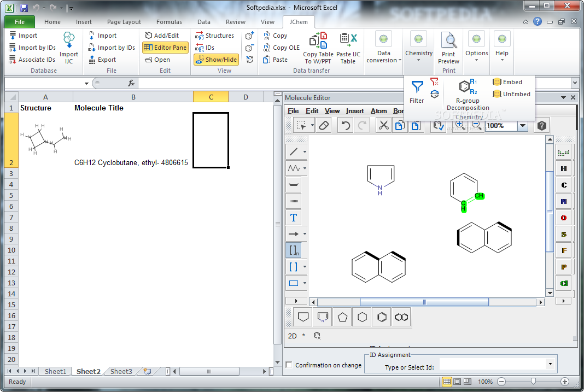Open Molecule Editor pane options arrow
This screenshot has height=392, width=584.
click(x=564, y=97)
